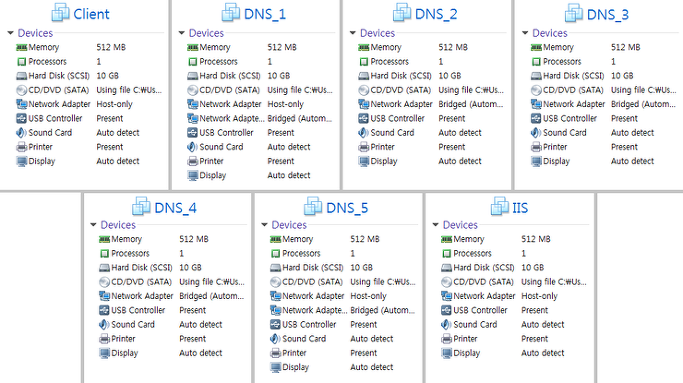The height and width of the screenshot is (383, 683).
Task: Select Sound Card label in DNS_5
Action: (x=304, y=339)
